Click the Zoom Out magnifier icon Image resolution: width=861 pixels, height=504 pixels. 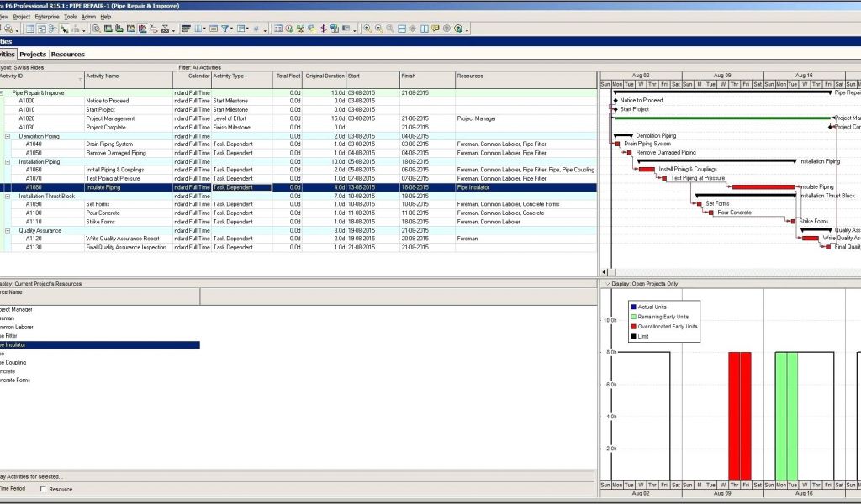pyautogui.click(x=378, y=29)
